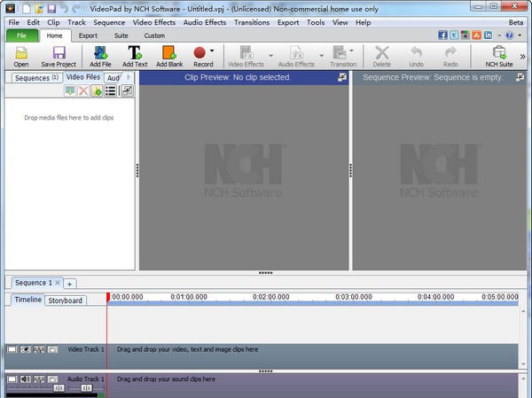This screenshot has width=532, height=398.
Task: Share via the StumbleUpon icon
Action: [x=477, y=35]
